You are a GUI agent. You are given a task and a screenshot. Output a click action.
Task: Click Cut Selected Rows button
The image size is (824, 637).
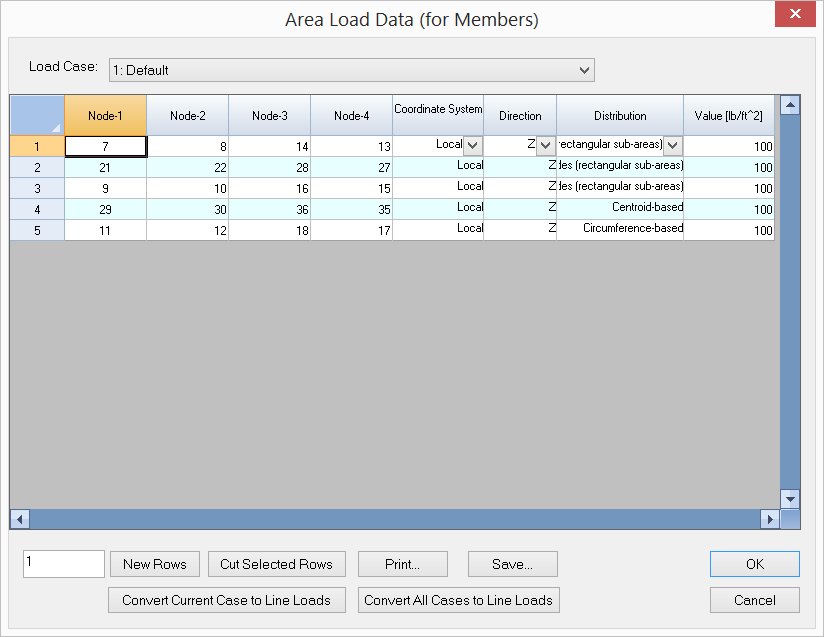tap(276, 564)
